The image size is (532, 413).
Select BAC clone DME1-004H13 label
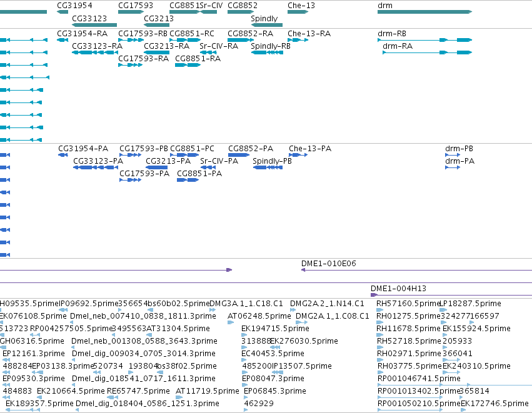(x=398, y=289)
